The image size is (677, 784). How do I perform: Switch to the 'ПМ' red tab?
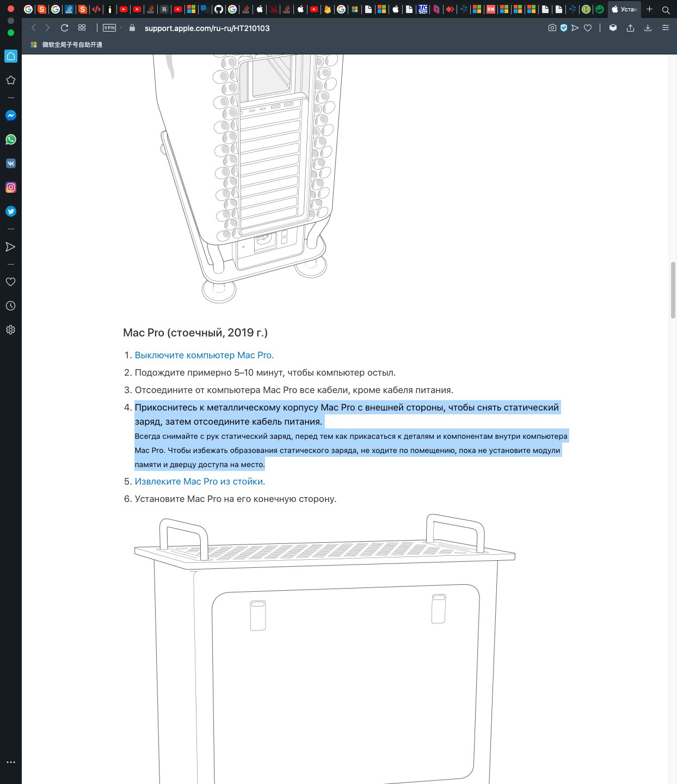pyautogui.click(x=490, y=9)
